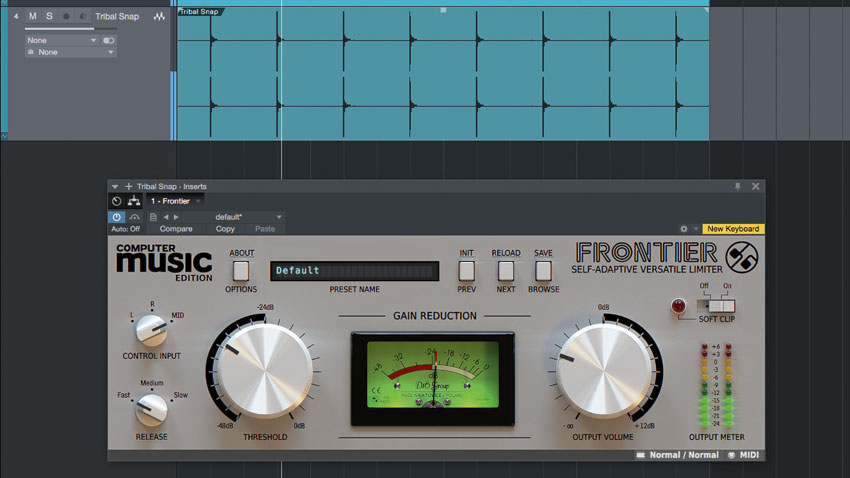Click the ABOUT/OPTIONS square button
The width and height of the screenshot is (850, 478).
tap(241, 271)
